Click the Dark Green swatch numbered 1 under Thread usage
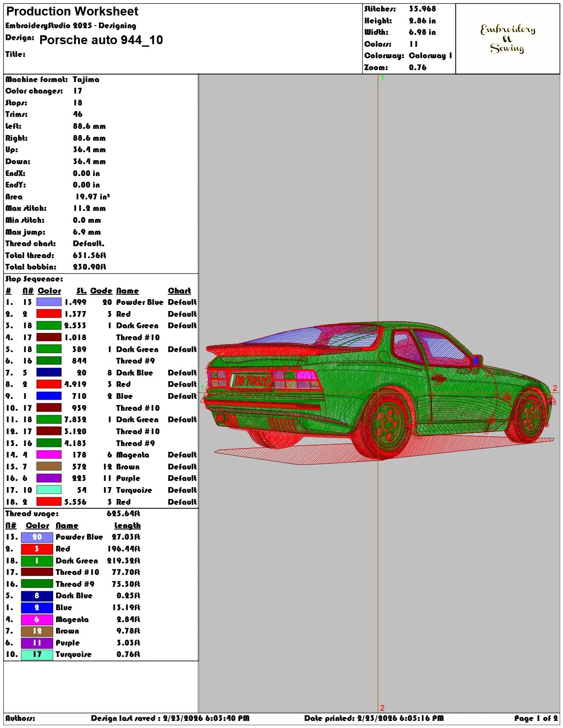563x728 pixels. (x=37, y=561)
